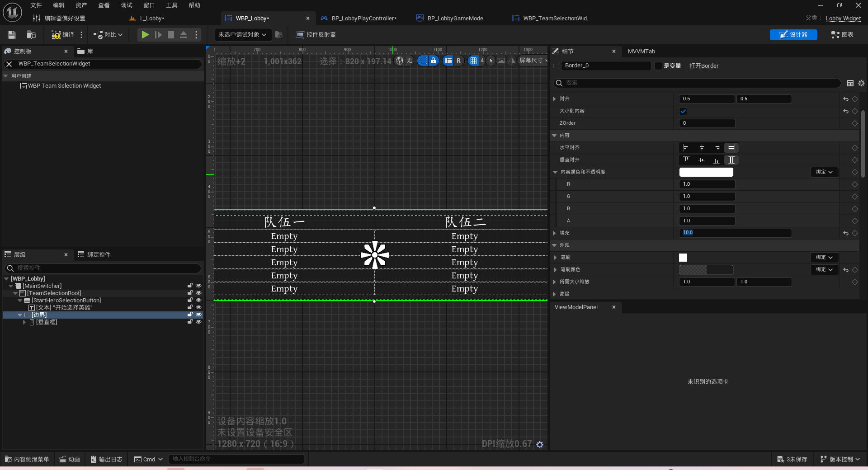868x470 pixels.
Task: Click the Lobby Widget parent class link
Action: tap(843, 19)
